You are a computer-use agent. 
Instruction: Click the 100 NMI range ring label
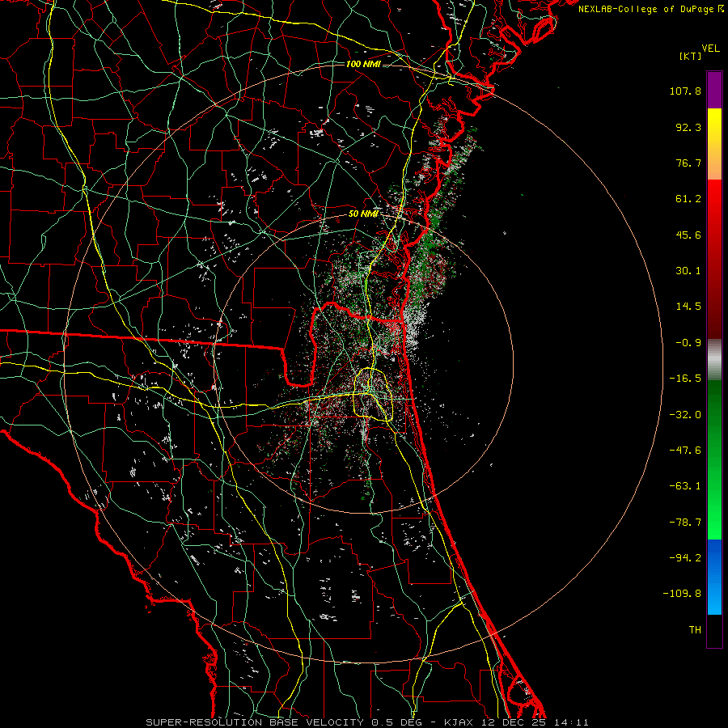point(363,64)
